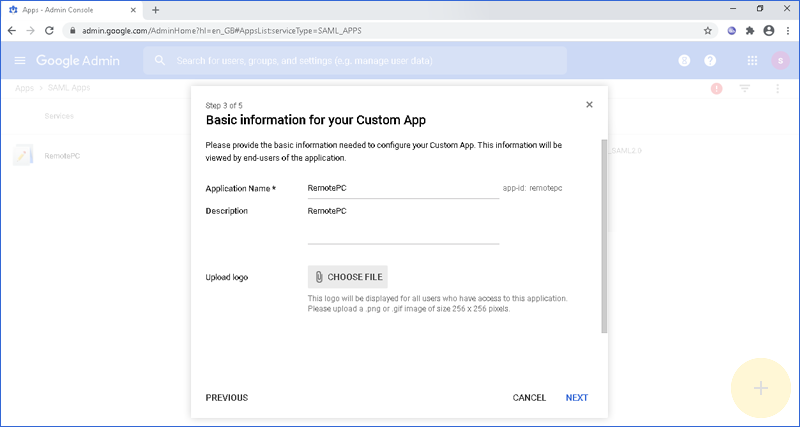Image resolution: width=800 pixels, height=427 pixels.
Task: Click the yellow add app plus button
Action: (760, 387)
